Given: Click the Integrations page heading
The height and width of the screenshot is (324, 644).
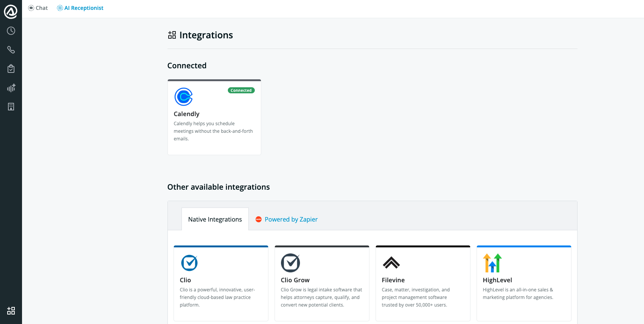Looking at the screenshot, I should click(x=206, y=35).
